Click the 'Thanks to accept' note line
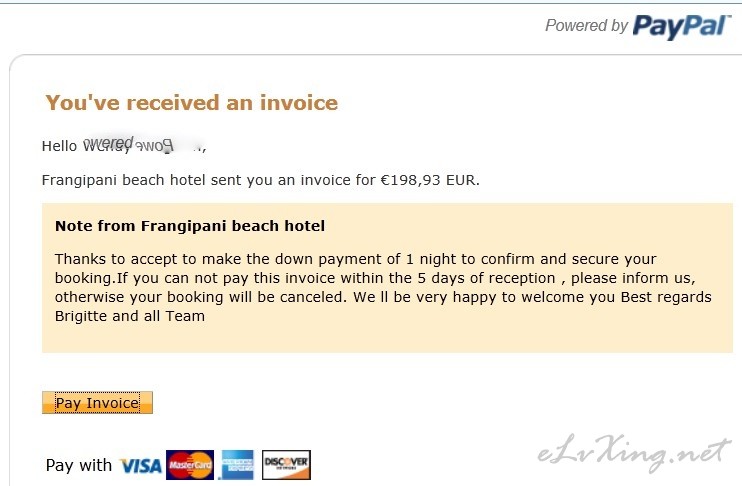Viewport: 742px width, 486px height. pyautogui.click(x=356, y=259)
